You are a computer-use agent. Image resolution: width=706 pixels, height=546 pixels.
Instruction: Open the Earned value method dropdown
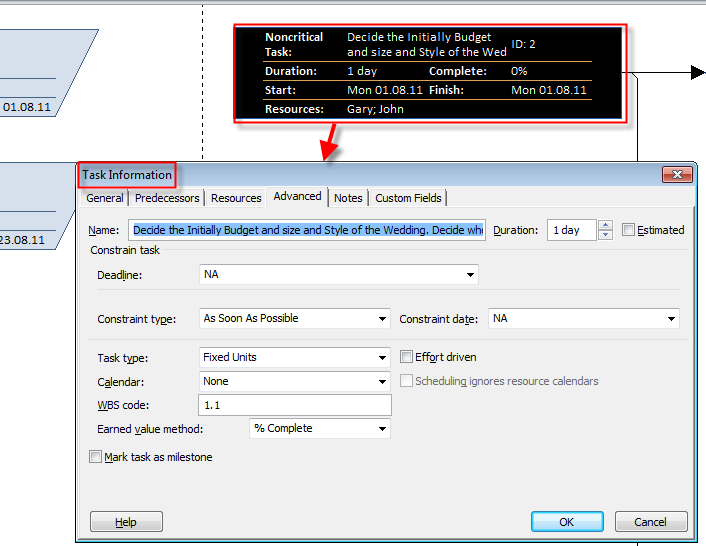coord(382,429)
